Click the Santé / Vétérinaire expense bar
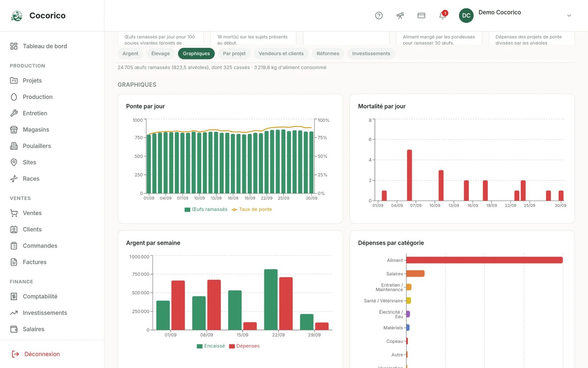588x368 pixels. coord(409,301)
